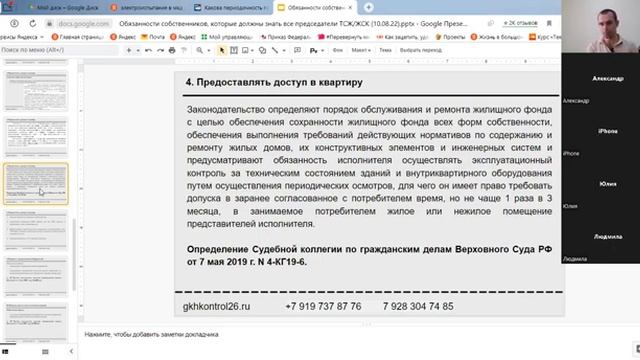Viewport: 640px width, 360px height.
Task: Click the phone number 7 928 304 74 85
Action: (x=418, y=307)
